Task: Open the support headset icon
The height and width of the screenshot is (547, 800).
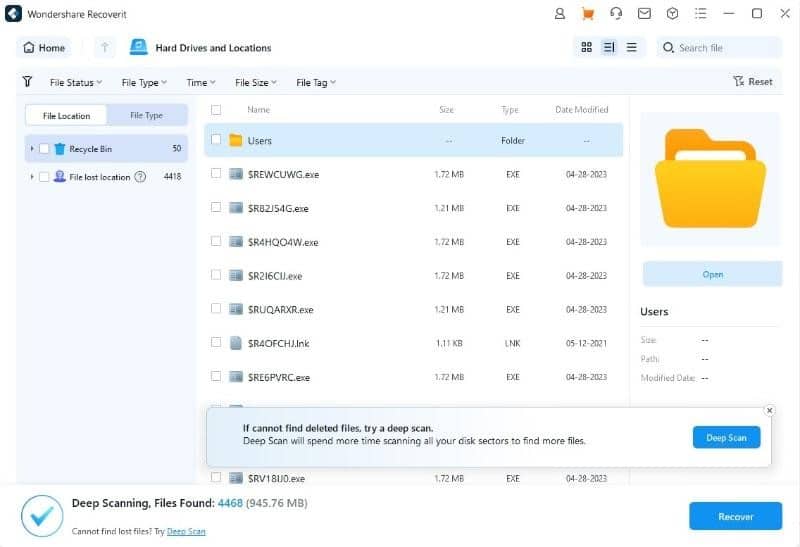Action: (616, 14)
